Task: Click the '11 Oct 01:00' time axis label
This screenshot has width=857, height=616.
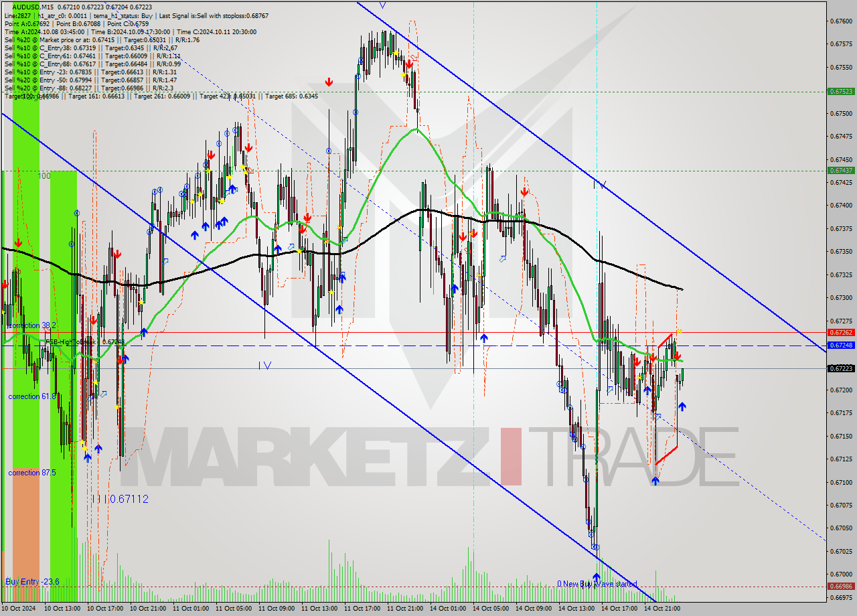Action: coord(191,609)
